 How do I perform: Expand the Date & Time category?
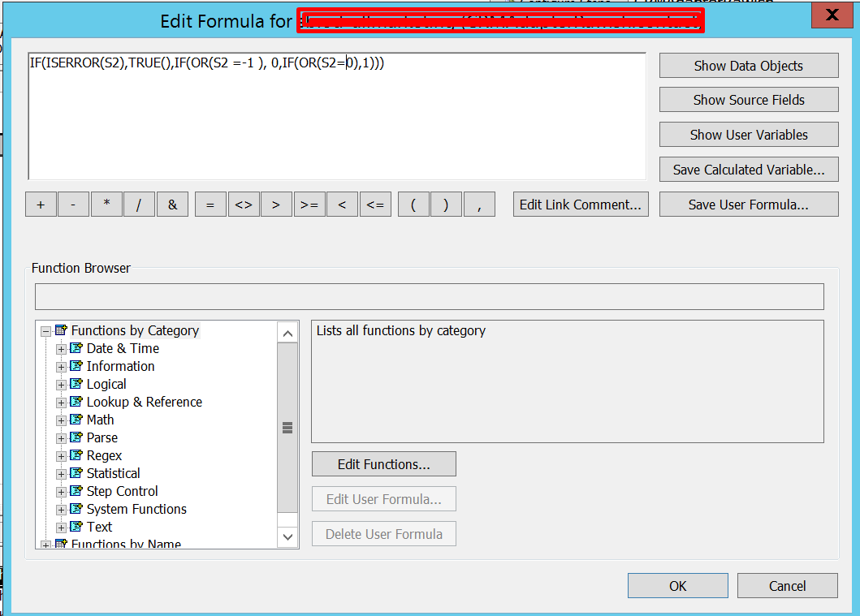pyautogui.click(x=61, y=349)
